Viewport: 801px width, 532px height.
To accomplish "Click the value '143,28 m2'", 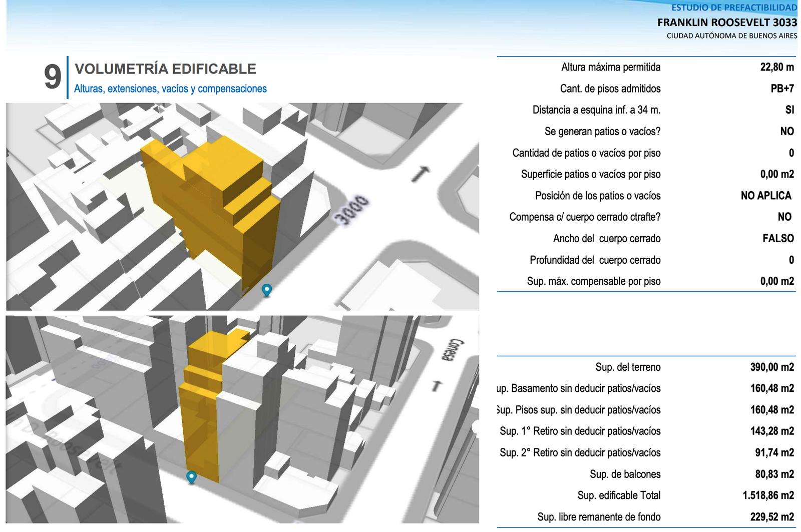I will click(772, 431).
